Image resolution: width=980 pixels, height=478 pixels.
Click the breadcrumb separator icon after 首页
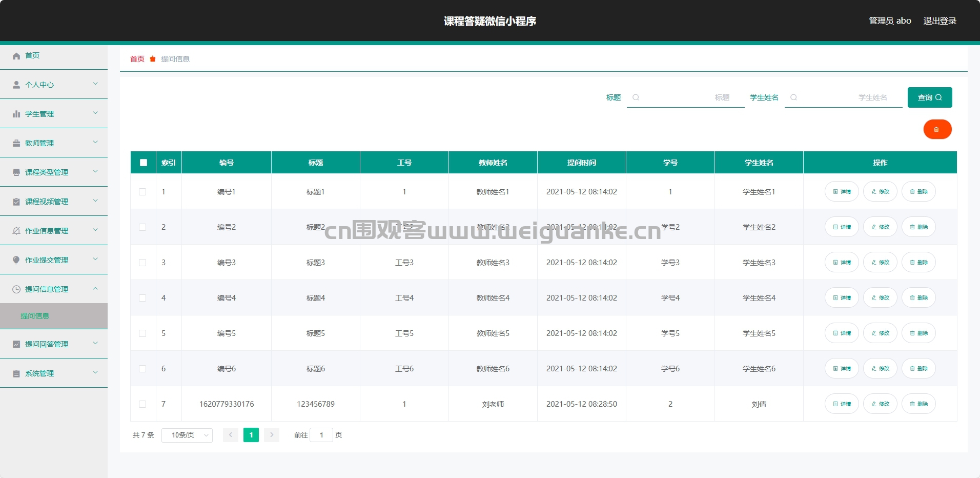click(x=153, y=59)
